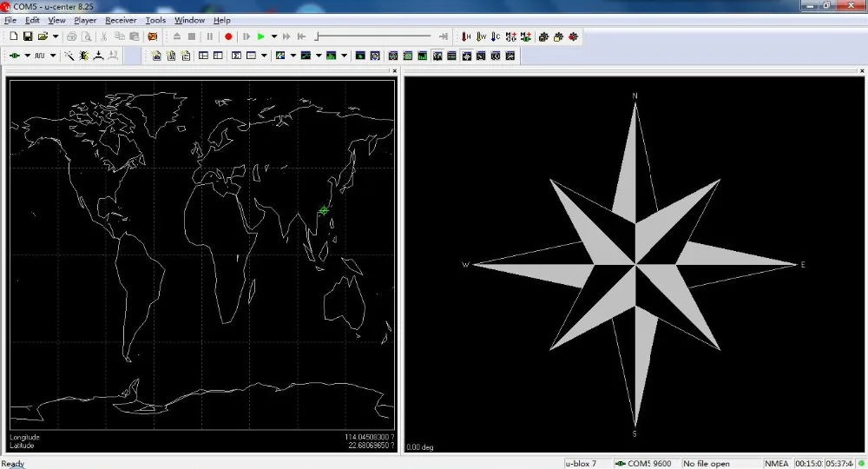Click the download tray icon
This screenshot has height=469, width=868.
[x=99, y=56]
